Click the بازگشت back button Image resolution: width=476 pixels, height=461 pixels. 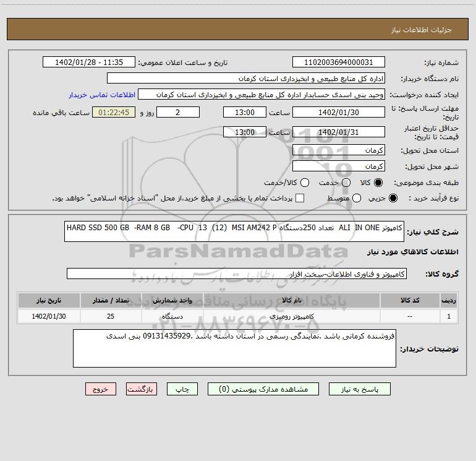pyautogui.click(x=142, y=389)
